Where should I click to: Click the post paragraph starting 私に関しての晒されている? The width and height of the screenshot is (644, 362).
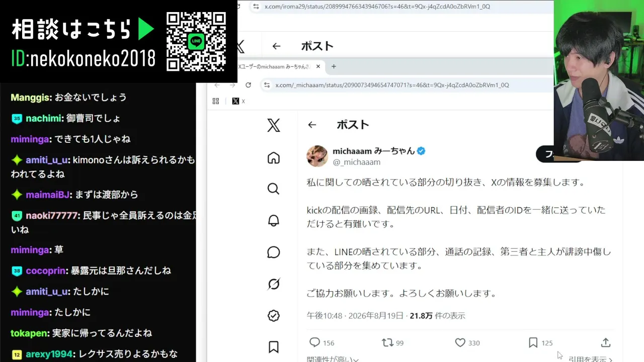[x=446, y=183]
